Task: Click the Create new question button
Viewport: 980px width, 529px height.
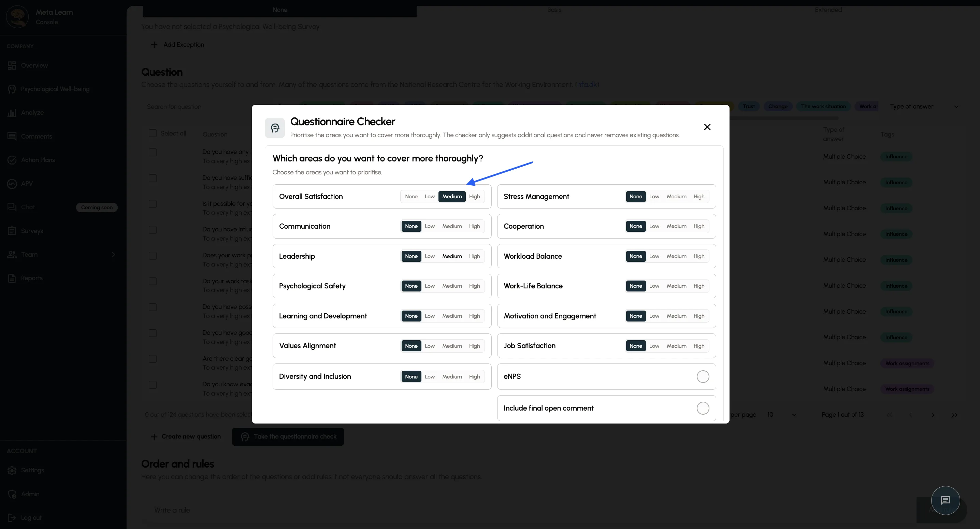Action: point(186,437)
